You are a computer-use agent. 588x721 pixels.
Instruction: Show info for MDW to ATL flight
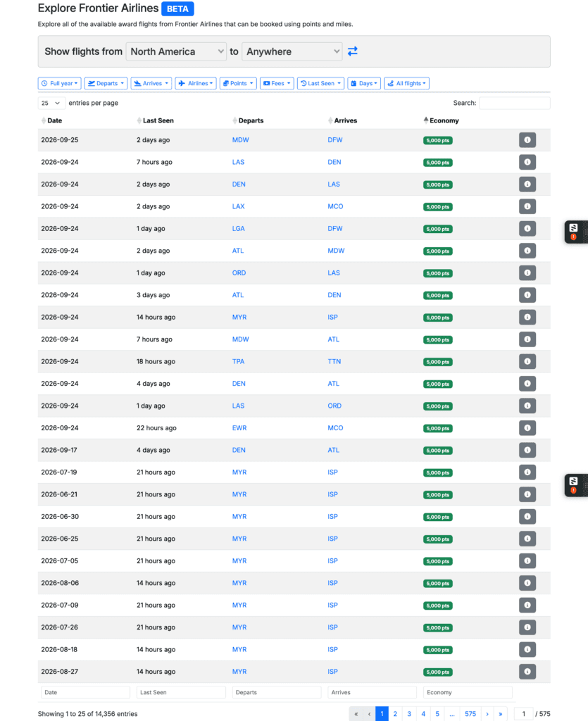[x=527, y=339]
